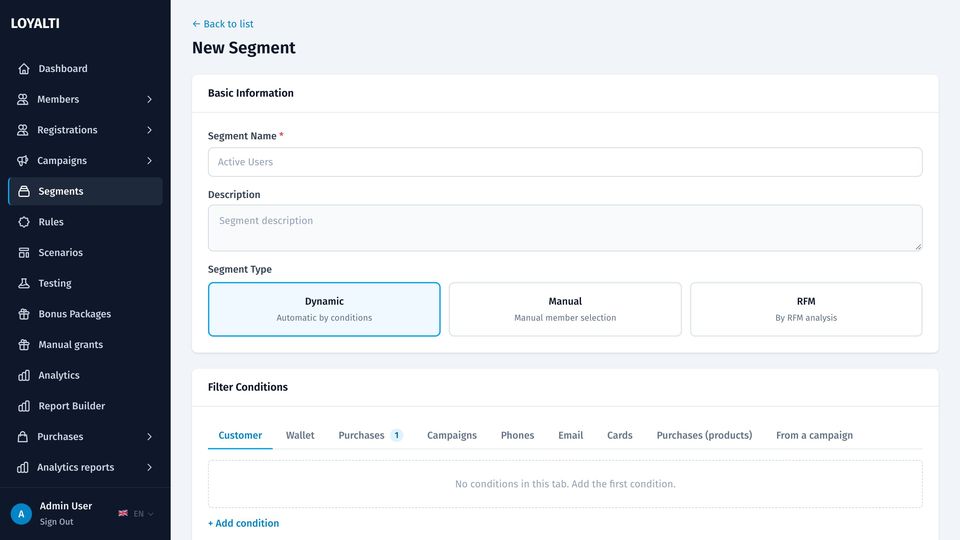Click the LOYALTI logo

pyautogui.click(x=35, y=23)
